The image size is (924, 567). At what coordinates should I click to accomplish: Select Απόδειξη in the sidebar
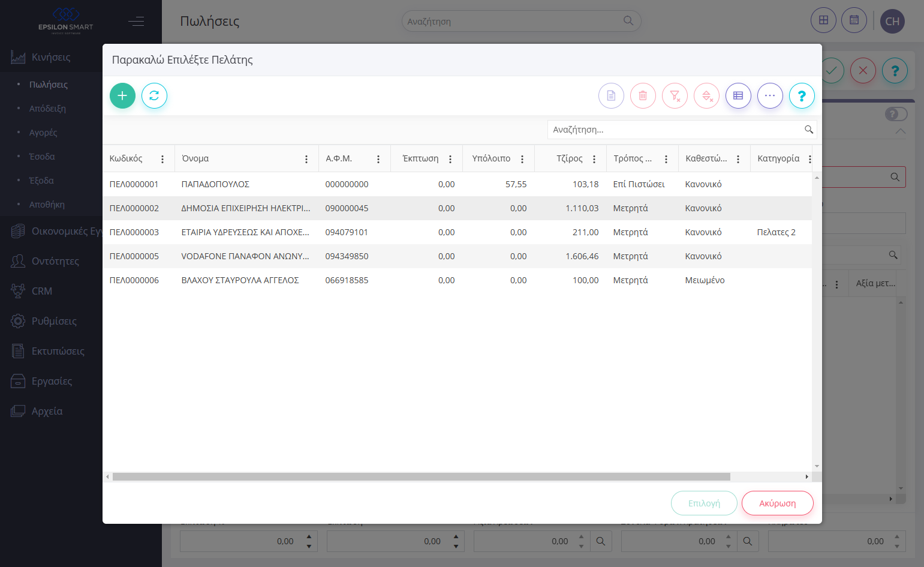[47, 109]
